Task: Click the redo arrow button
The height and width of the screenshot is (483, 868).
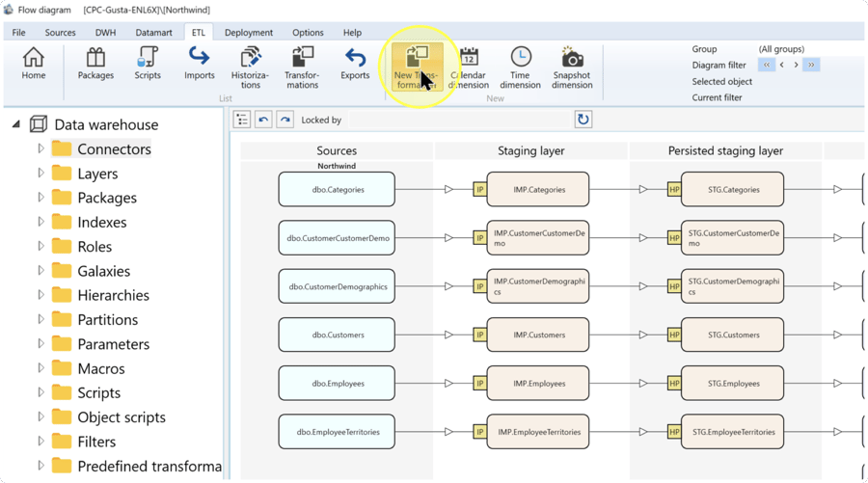Action: tap(285, 120)
